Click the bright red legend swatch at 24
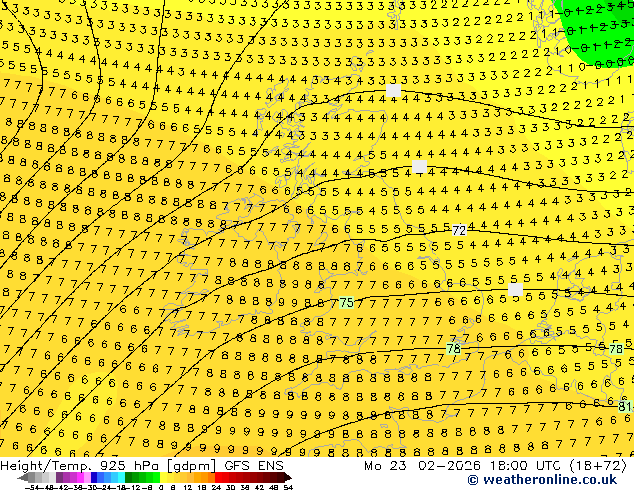Image resolution: width=634 pixels, height=490 pixels. [218, 478]
